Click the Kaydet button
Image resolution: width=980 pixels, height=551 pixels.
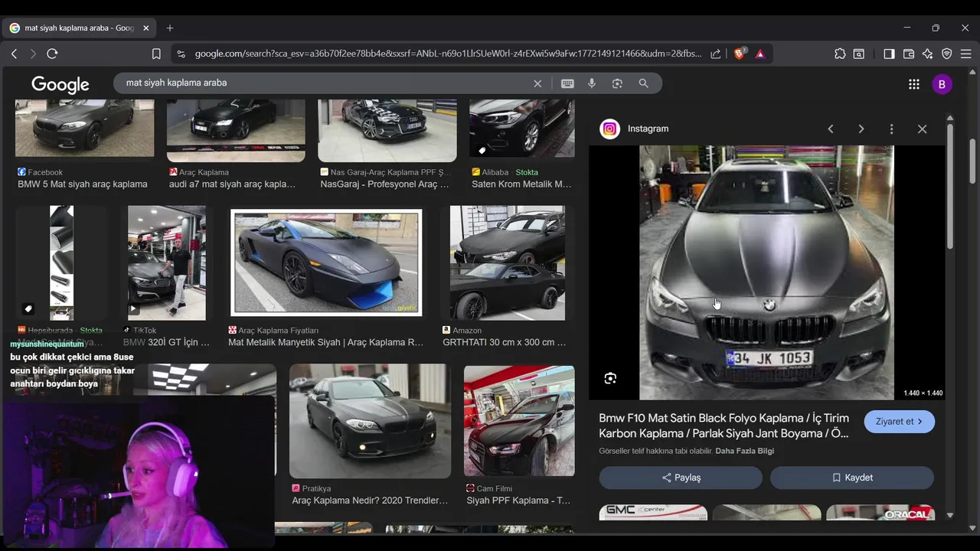(x=852, y=478)
